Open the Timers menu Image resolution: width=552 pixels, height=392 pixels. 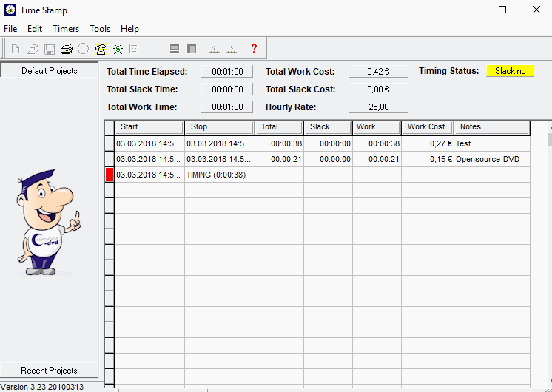(66, 29)
